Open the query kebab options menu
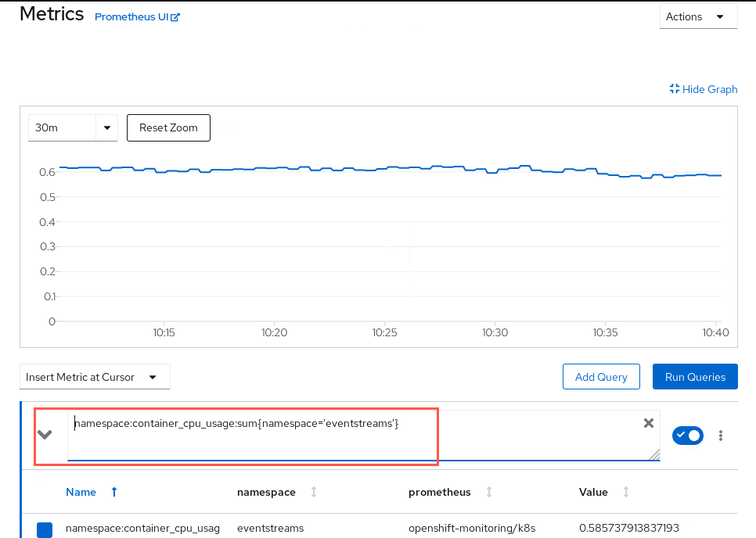The width and height of the screenshot is (756, 538). click(x=720, y=436)
